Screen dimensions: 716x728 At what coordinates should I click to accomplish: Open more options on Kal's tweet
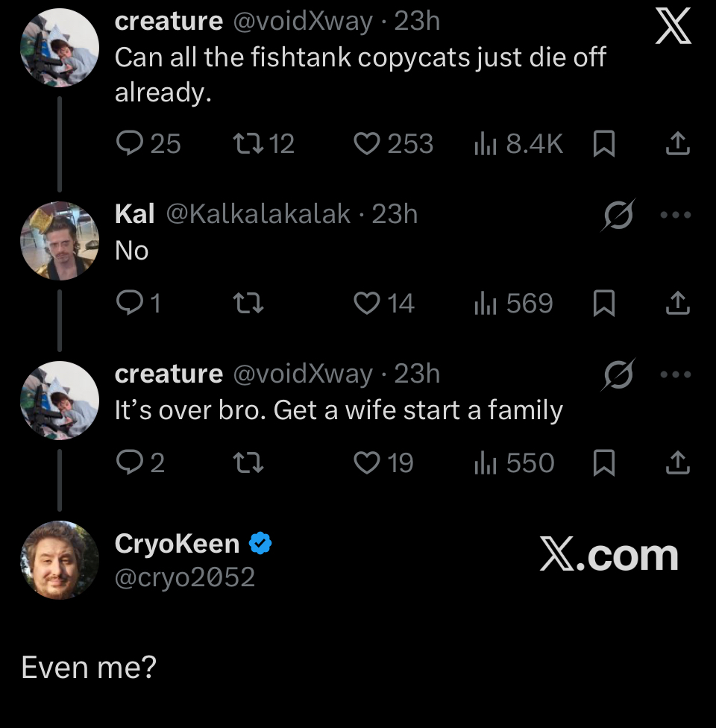tap(676, 216)
